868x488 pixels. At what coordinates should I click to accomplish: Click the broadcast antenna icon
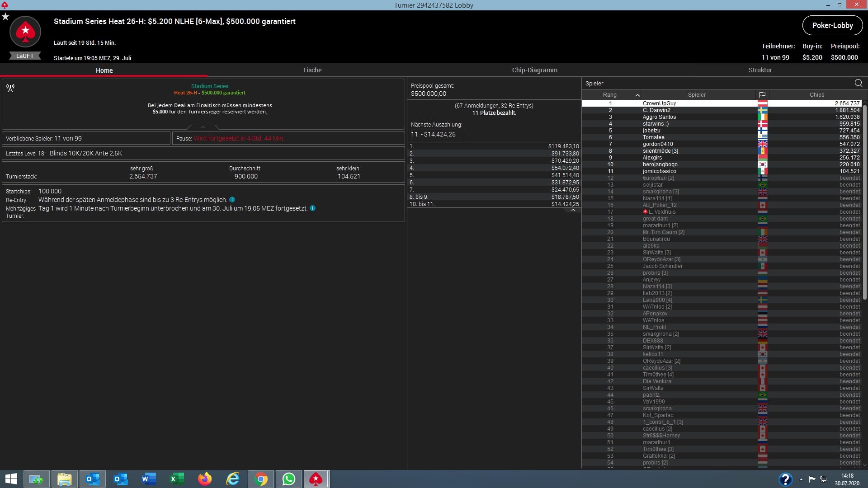(10, 88)
